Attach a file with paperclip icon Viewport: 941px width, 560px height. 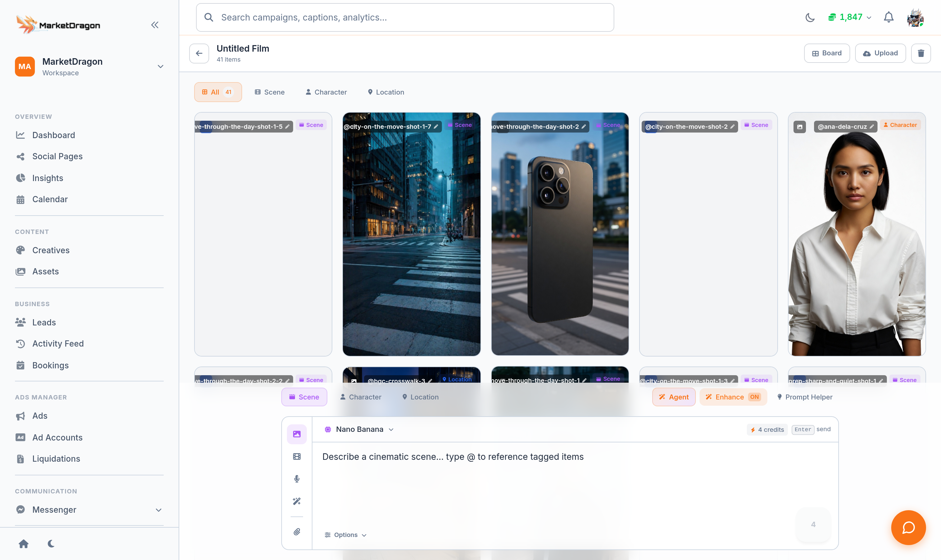point(297,532)
